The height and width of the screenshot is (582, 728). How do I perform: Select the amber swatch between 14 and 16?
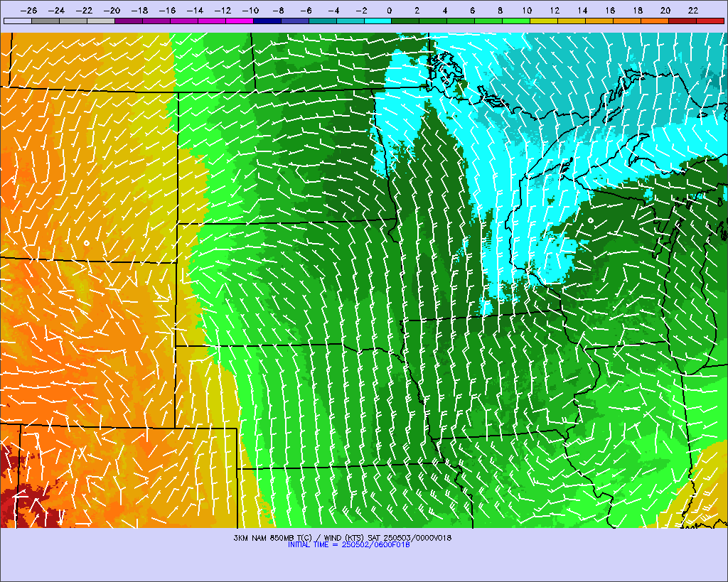coord(599,21)
